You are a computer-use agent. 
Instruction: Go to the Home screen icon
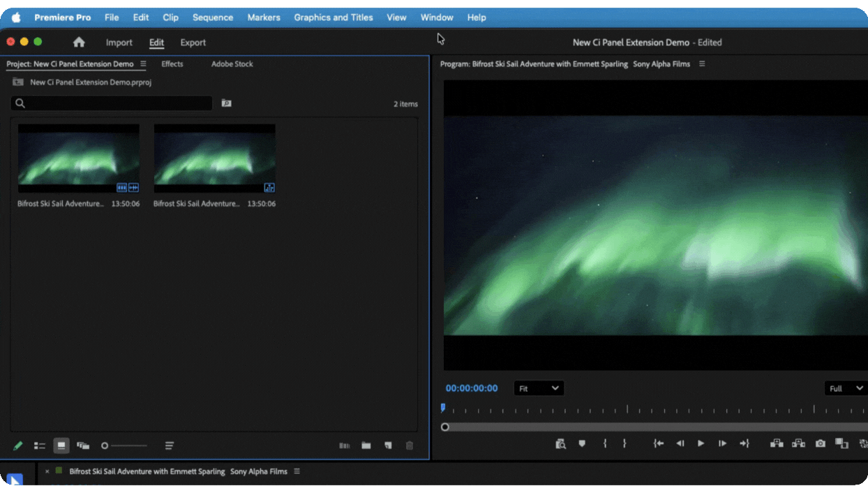pyautogui.click(x=79, y=42)
